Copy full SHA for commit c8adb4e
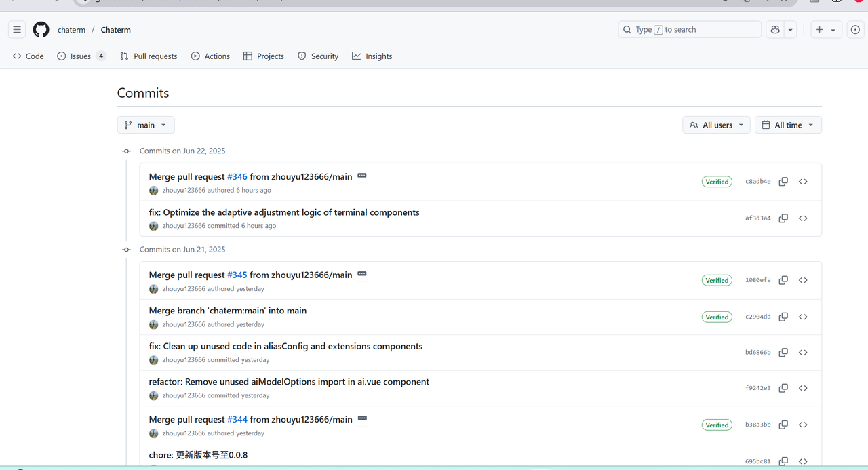This screenshot has width=868, height=470. tap(783, 182)
